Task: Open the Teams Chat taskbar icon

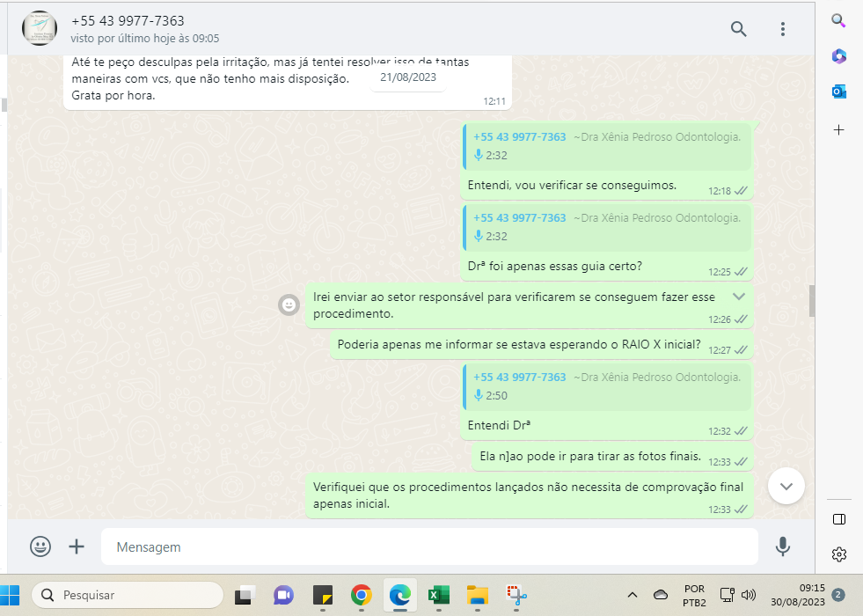Action: pyautogui.click(x=284, y=595)
